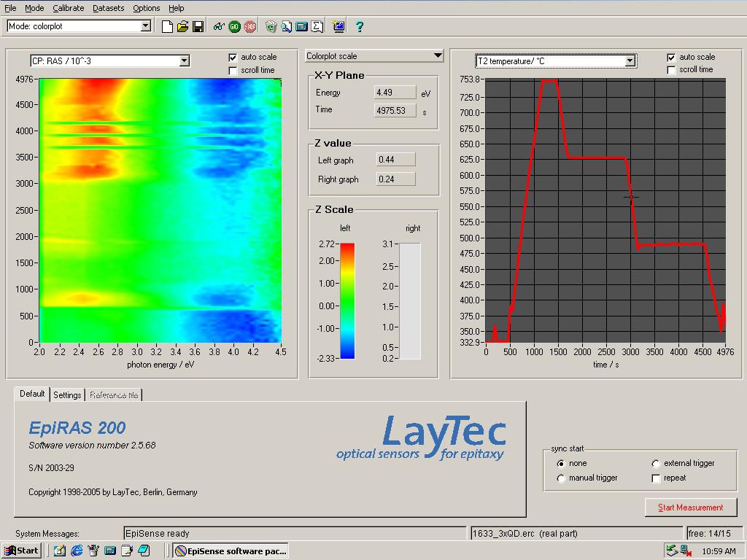Viewport: 747px width, 560px height.
Task: Click the 'S/N 2003-29' text
Action: [52, 467]
